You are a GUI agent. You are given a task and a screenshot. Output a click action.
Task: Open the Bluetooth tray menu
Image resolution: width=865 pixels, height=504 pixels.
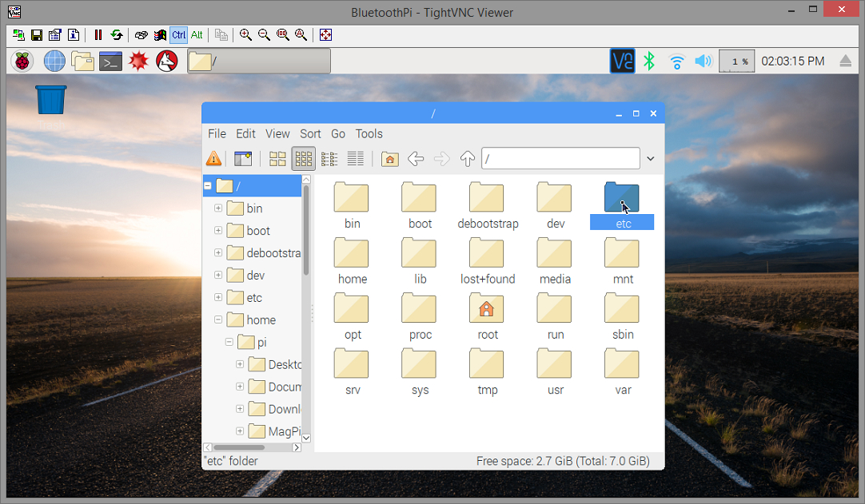pyautogui.click(x=649, y=62)
